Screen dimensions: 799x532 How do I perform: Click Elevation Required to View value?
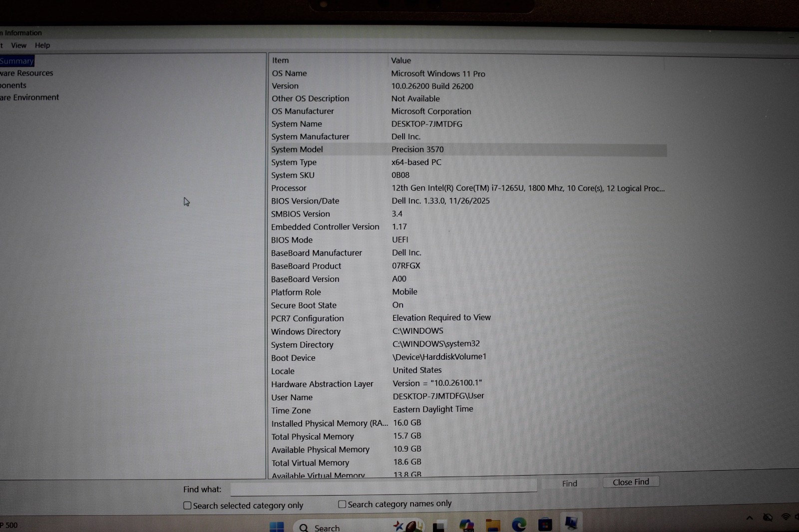pos(441,317)
